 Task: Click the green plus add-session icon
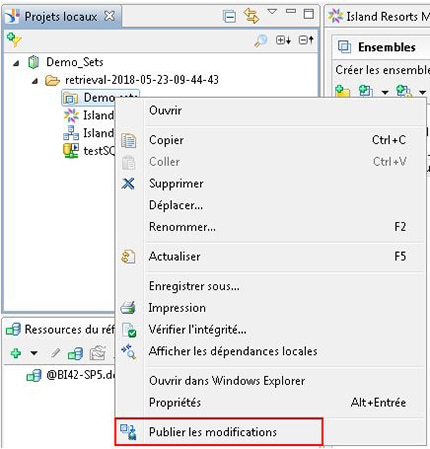[x=16, y=353]
